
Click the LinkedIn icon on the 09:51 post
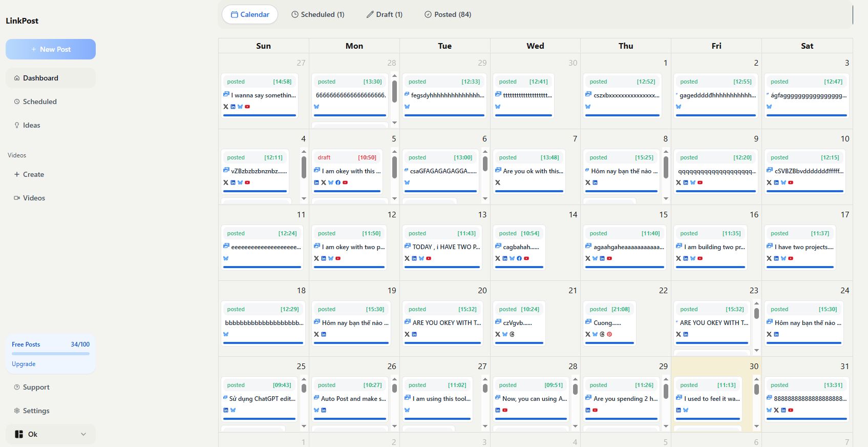(x=498, y=410)
